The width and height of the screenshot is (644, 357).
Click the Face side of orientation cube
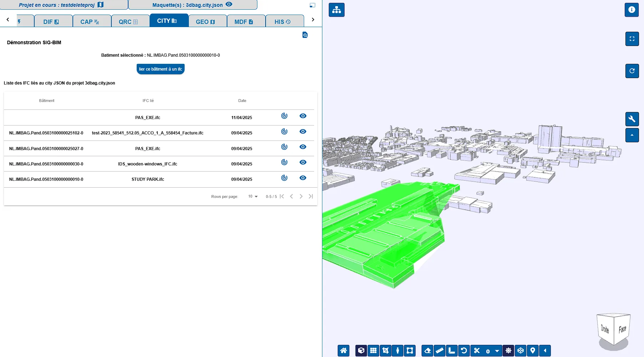(622, 330)
